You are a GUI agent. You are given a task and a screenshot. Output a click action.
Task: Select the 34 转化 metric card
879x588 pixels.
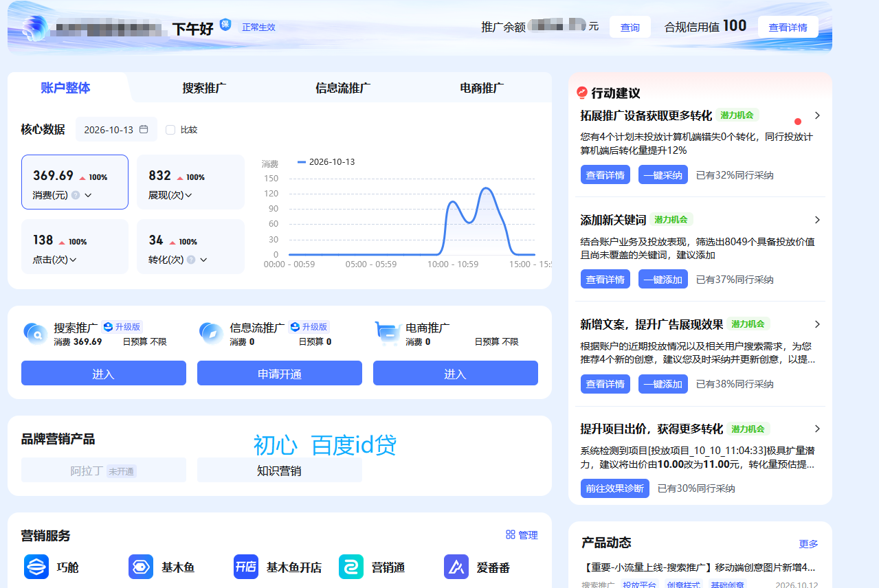coord(190,247)
